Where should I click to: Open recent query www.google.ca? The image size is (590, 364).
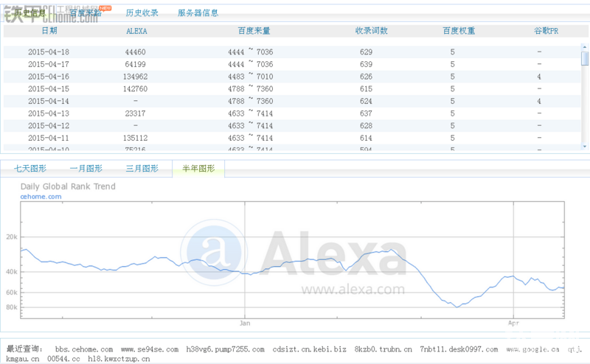point(532,349)
